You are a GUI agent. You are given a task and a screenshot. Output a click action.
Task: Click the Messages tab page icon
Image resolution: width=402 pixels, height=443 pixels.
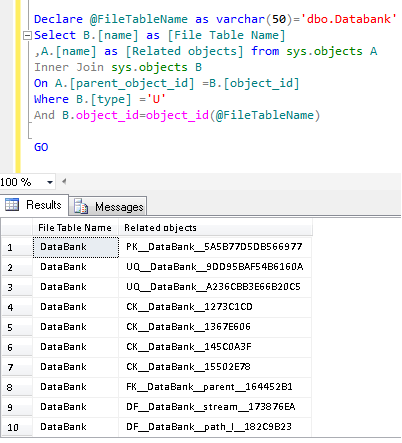[81, 206]
